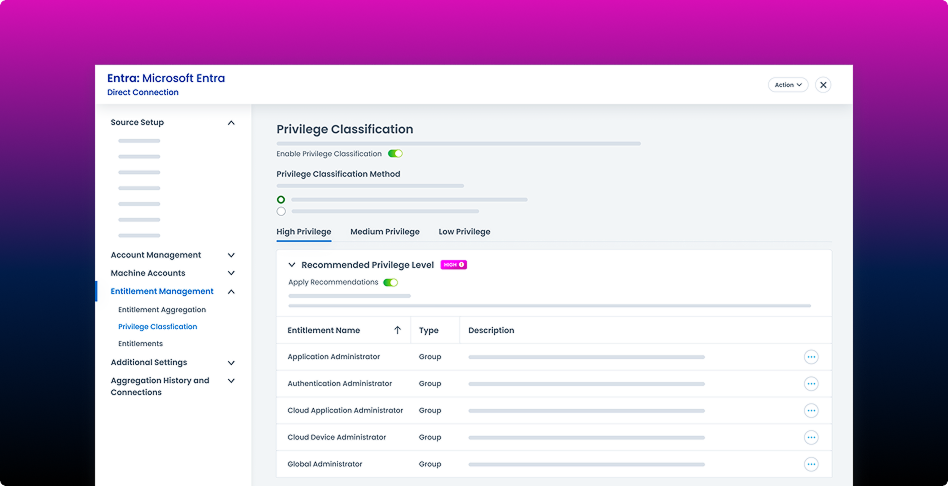Open more options for Global Administrator row
This screenshot has width=948, height=486.
(811, 464)
